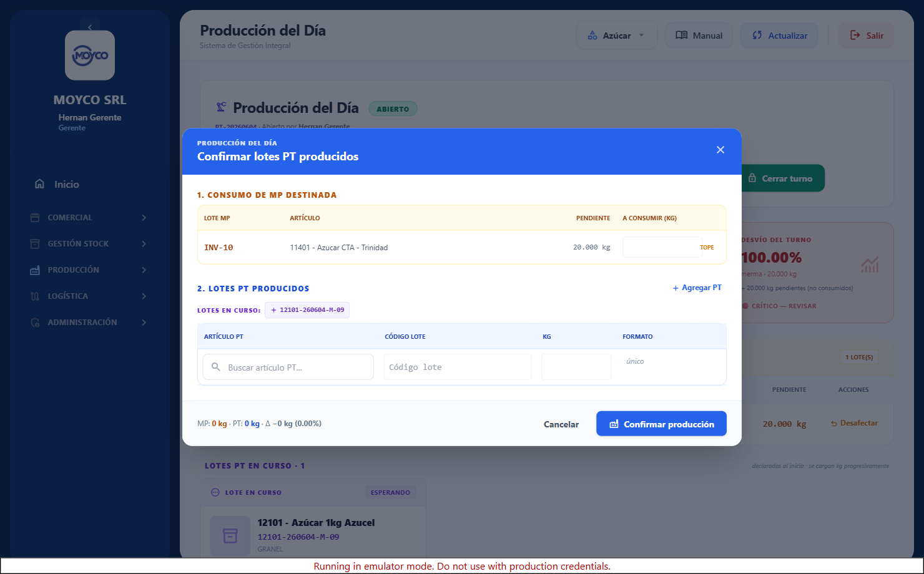Viewport: 924px width, 574px height.
Task: Click the Agregar PT link
Action: (x=697, y=288)
